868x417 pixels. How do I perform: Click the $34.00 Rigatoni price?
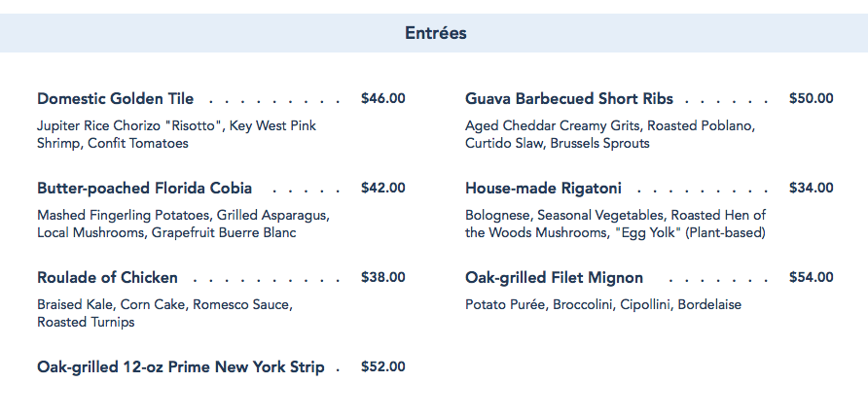point(811,189)
